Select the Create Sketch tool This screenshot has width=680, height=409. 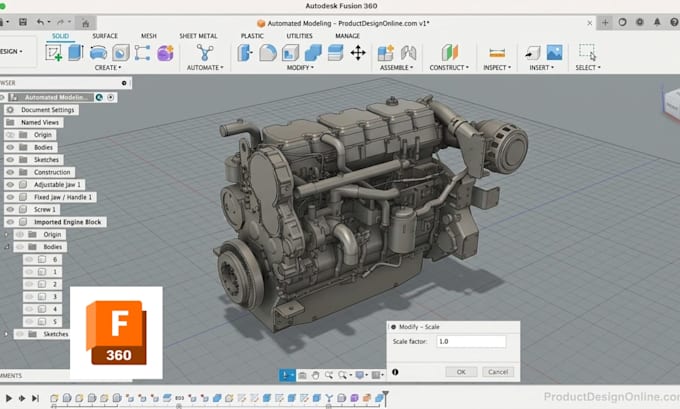[54, 53]
